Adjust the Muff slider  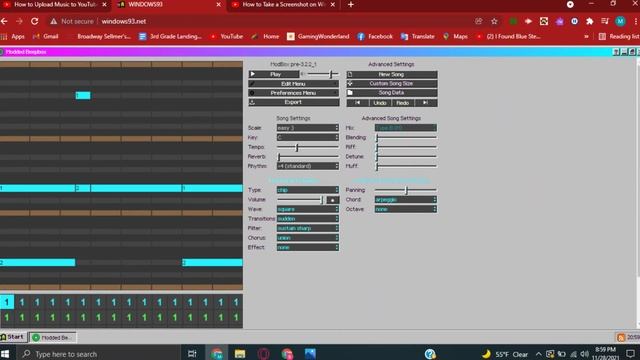(x=406, y=166)
